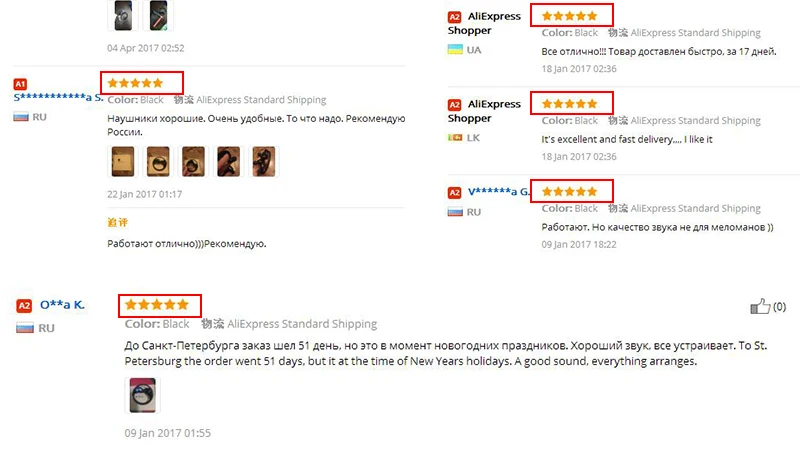Click the thumbs-up helpful icon
This screenshot has width=800, height=467.
click(x=760, y=306)
